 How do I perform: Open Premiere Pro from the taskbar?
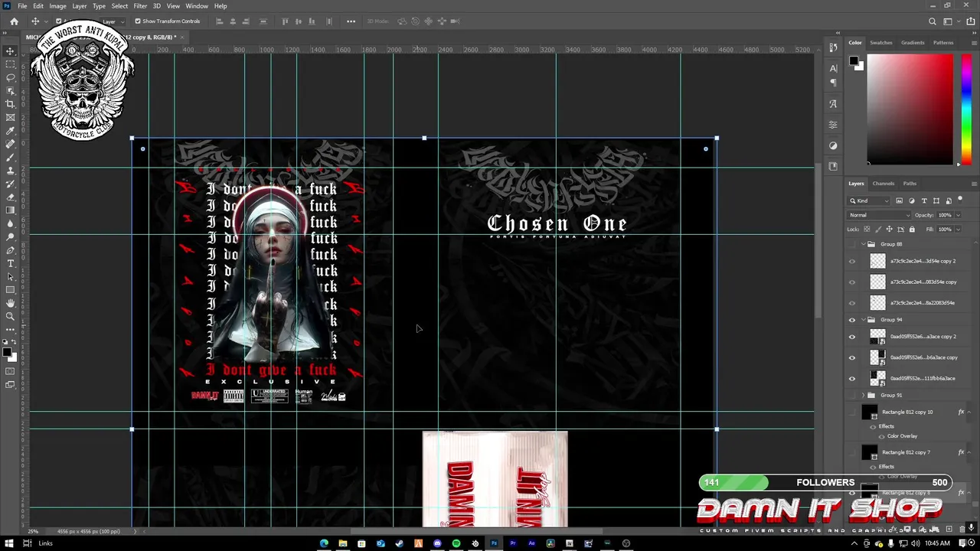click(x=513, y=543)
